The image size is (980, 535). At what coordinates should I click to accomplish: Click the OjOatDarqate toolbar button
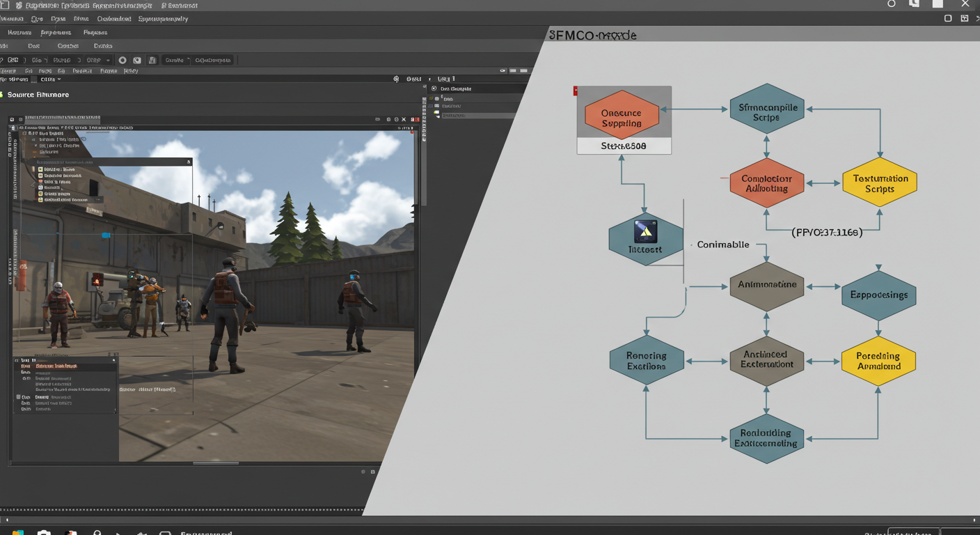click(213, 61)
